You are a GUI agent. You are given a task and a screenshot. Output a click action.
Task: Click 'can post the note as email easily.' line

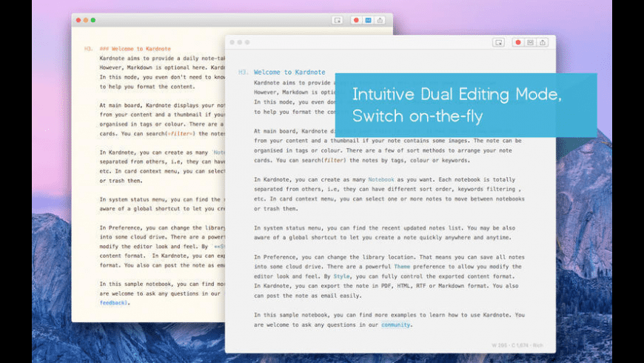[x=308, y=296]
